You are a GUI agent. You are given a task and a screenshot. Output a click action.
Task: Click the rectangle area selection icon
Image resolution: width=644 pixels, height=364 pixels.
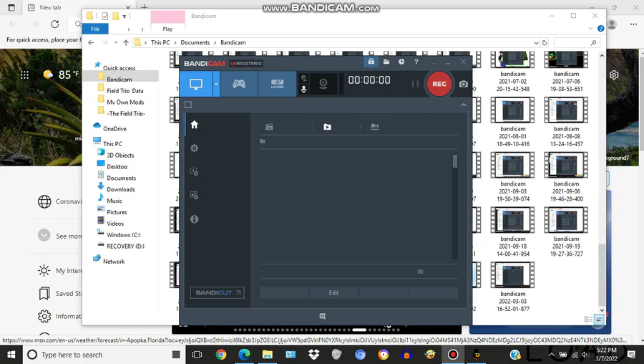[188, 105]
